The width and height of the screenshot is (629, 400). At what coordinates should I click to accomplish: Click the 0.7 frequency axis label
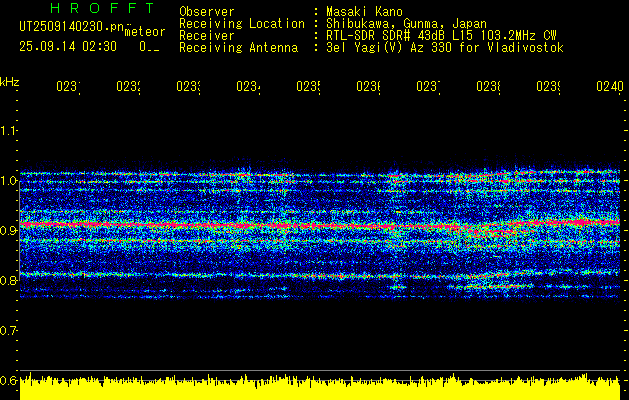[x=8, y=330]
